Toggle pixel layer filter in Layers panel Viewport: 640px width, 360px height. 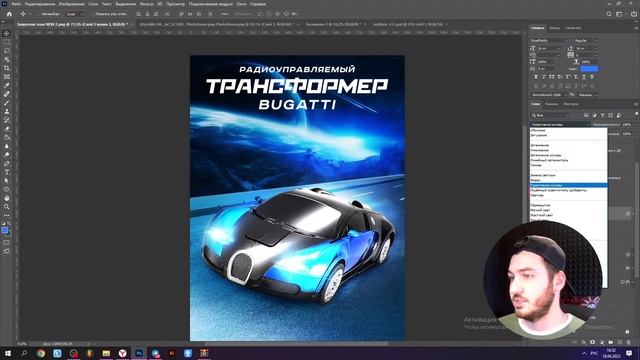click(586, 116)
